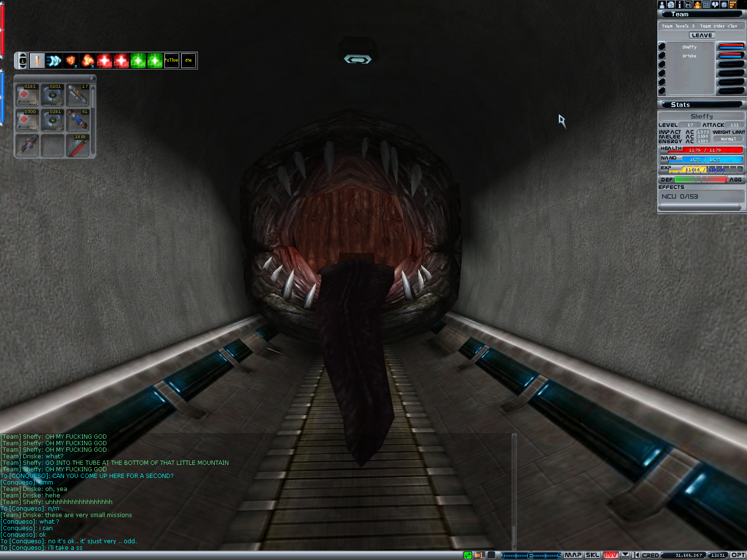Select the red tube item labeled 1859

click(78, 146)
